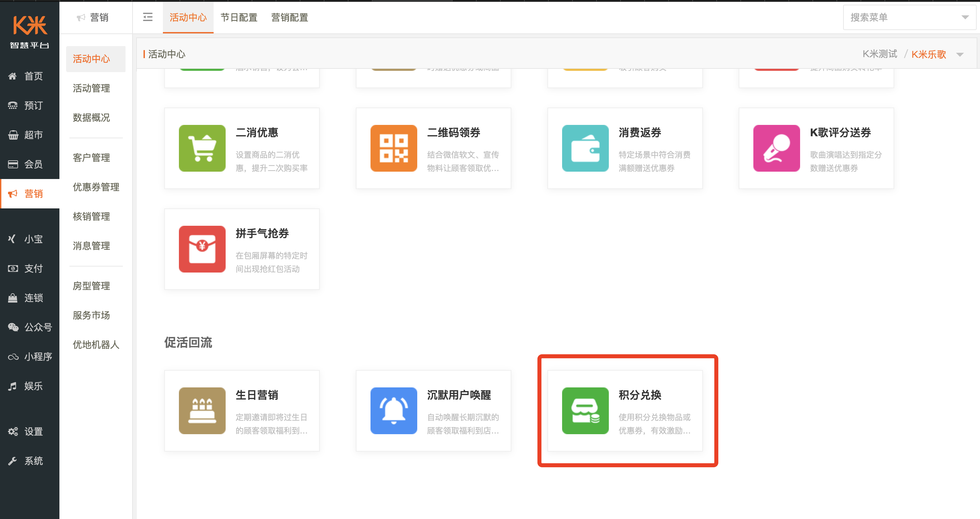Open 活动管理 in the submenu
This screenshot has height=519, width=980.
tap(91, 89)
